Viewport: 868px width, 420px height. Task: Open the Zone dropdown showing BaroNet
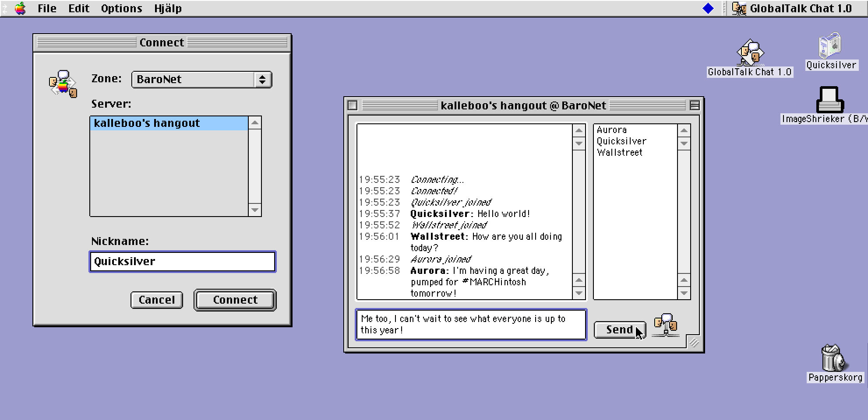201,80
